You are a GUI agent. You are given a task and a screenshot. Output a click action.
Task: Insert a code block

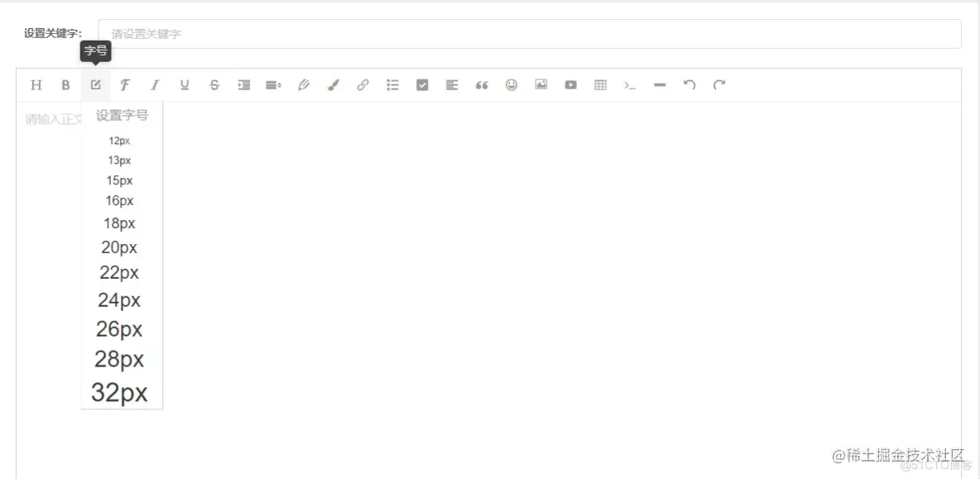pyautogui.click(x=630, y=85)
